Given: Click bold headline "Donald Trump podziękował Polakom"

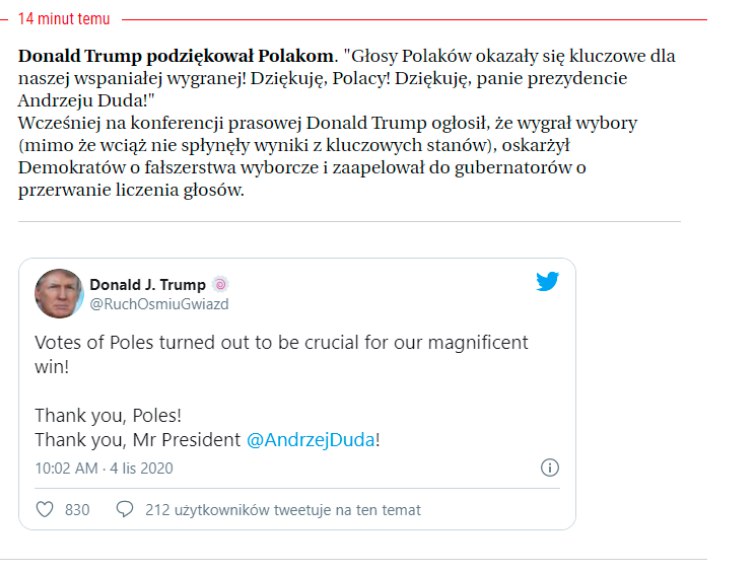Looking at the screenshot, I should point(175,56).
